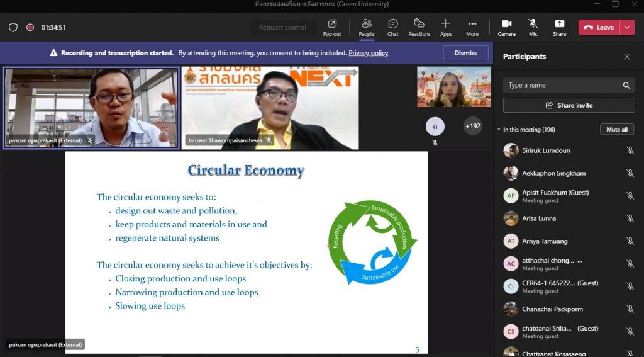Select the People tab
Screen dimensions: 644x357
point(366,27)
